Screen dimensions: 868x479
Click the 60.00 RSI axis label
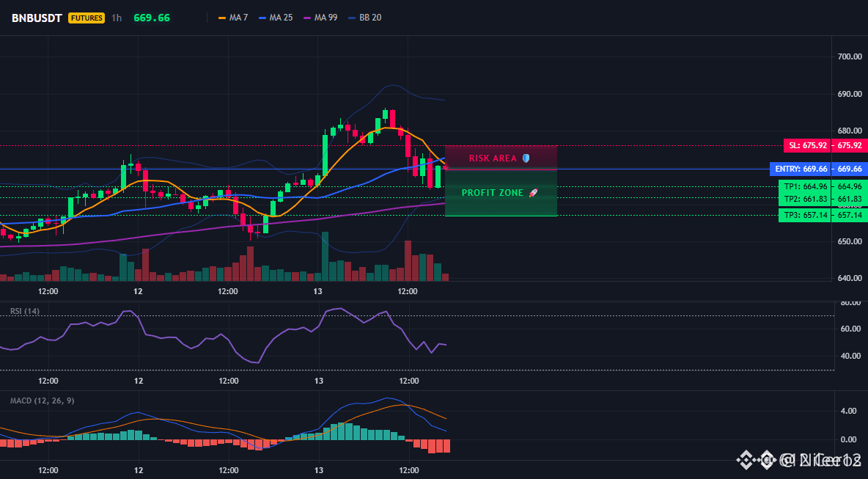point(850,329)
